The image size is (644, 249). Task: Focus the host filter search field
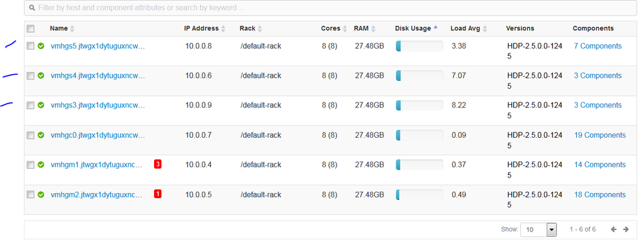[331, 8]
